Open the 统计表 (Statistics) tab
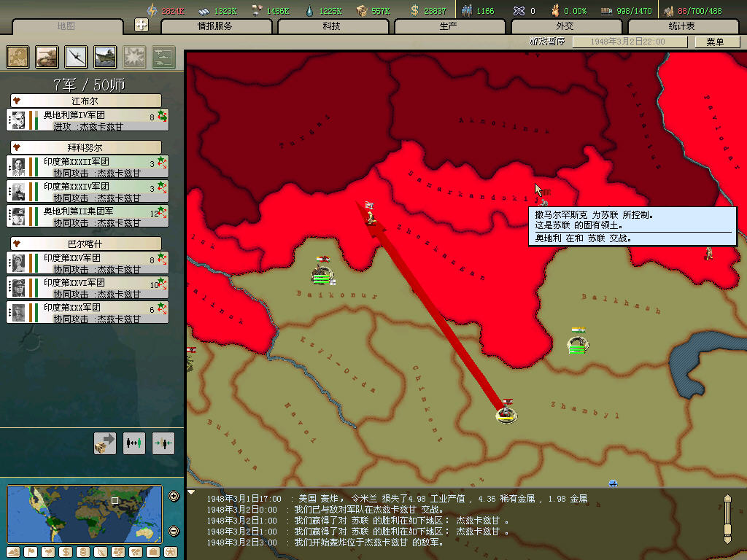Screen dimensions: 747x560 point(683,26)
